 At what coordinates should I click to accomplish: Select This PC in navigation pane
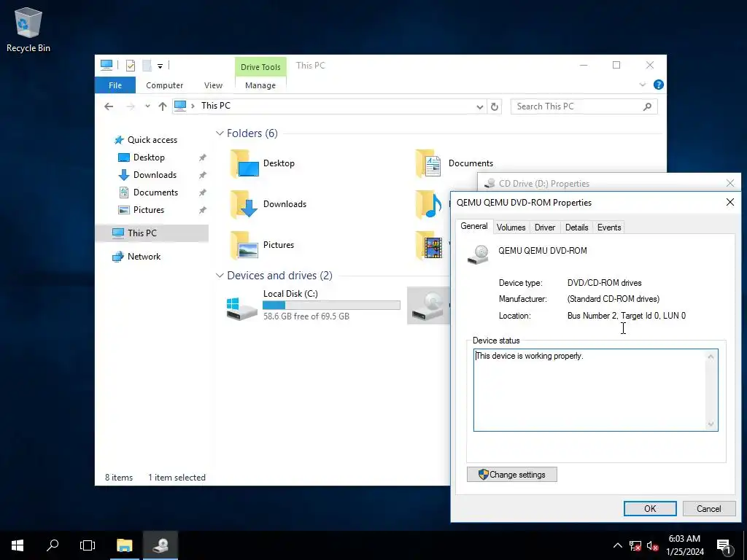pyautogui.click(x=152, y=233)
